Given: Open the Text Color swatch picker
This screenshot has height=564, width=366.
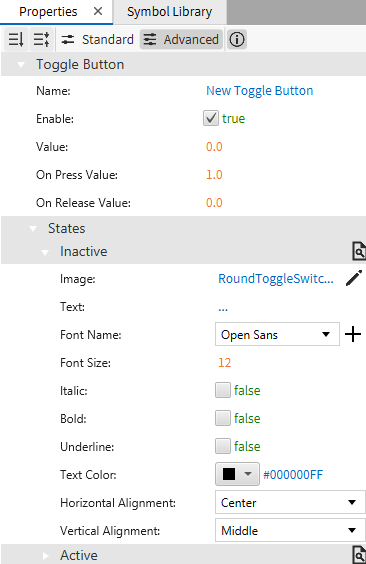Looking at the screenshot, I should pos(237,474).
